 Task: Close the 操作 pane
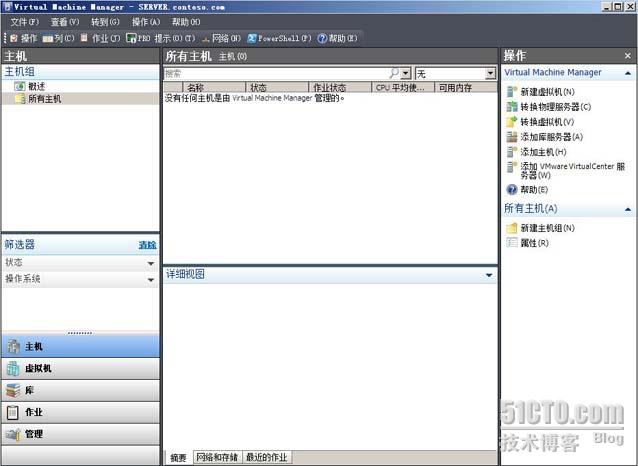click(x=627, y=56)
